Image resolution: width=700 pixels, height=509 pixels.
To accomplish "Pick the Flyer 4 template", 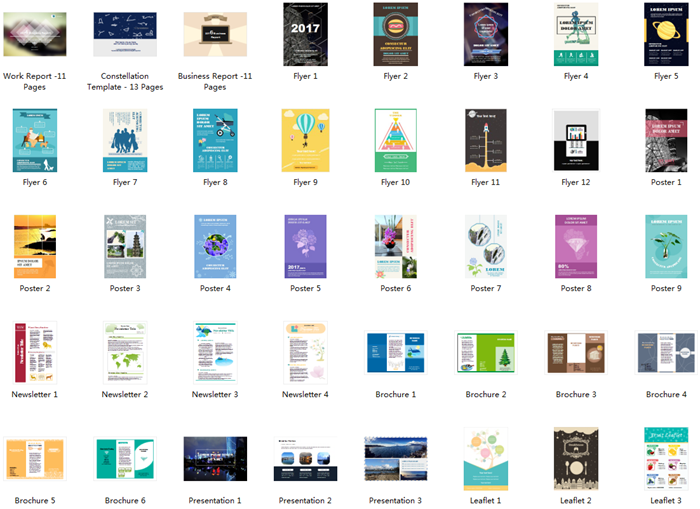I will coord(576,34).
